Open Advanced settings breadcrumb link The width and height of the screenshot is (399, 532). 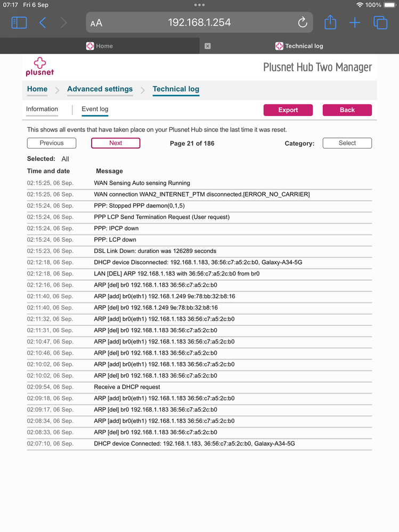[100, 89]
